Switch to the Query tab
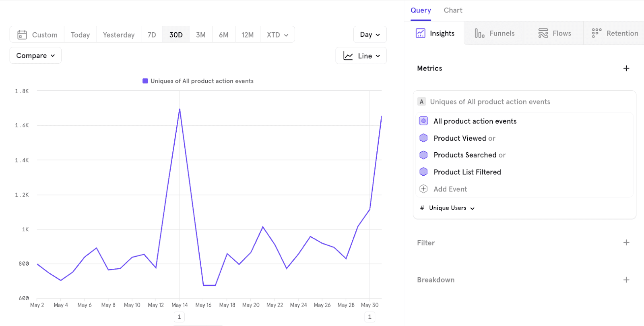644x326 pixels. point(421,10)
